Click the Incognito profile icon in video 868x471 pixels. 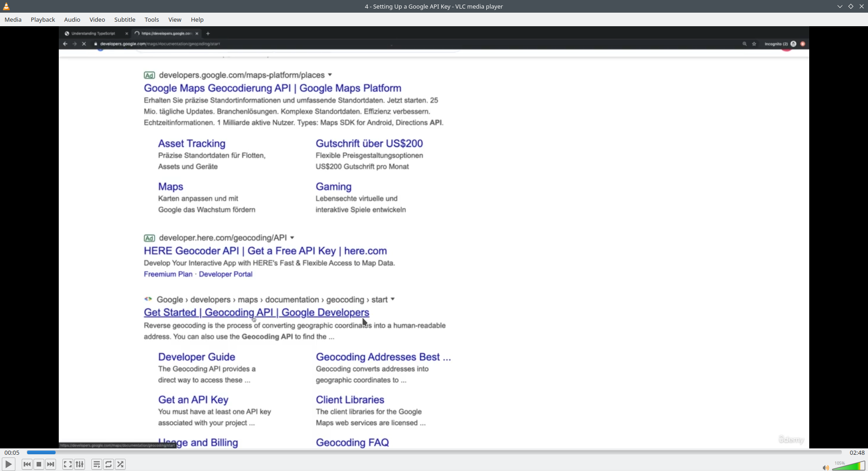pyautogui.click(x=793, y=44)
